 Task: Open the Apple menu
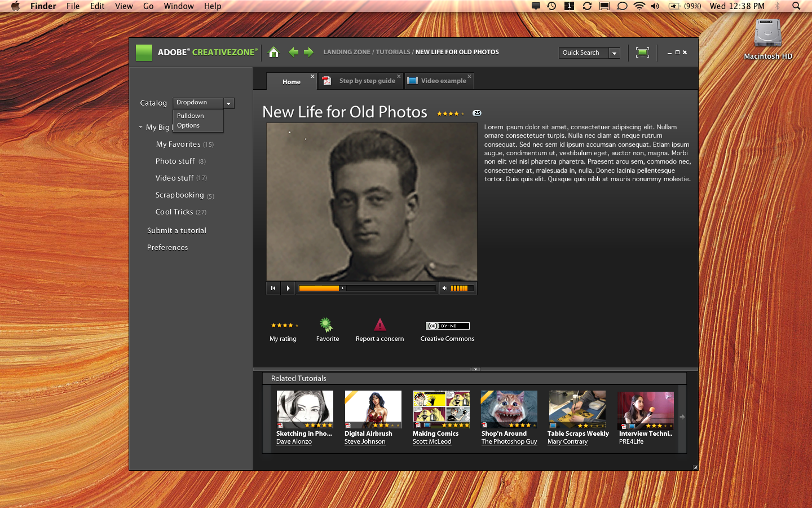(15, 6)
